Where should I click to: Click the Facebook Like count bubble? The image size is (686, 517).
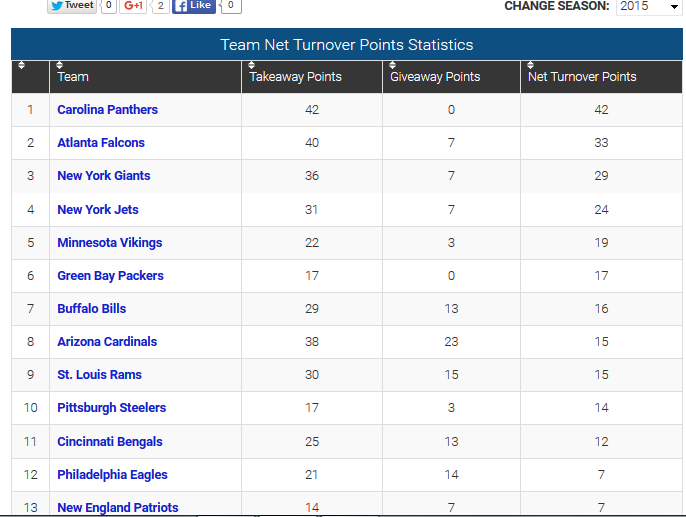tap(231, 6)
